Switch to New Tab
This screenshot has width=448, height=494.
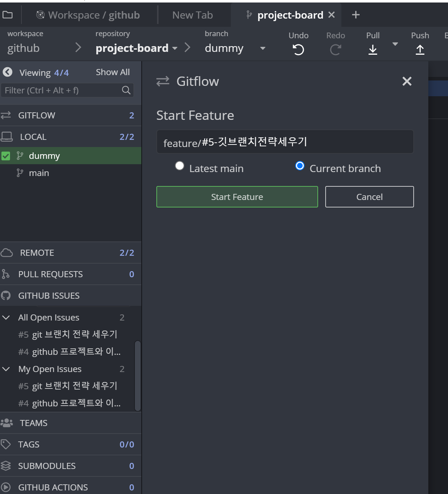(x=193, y=15)
